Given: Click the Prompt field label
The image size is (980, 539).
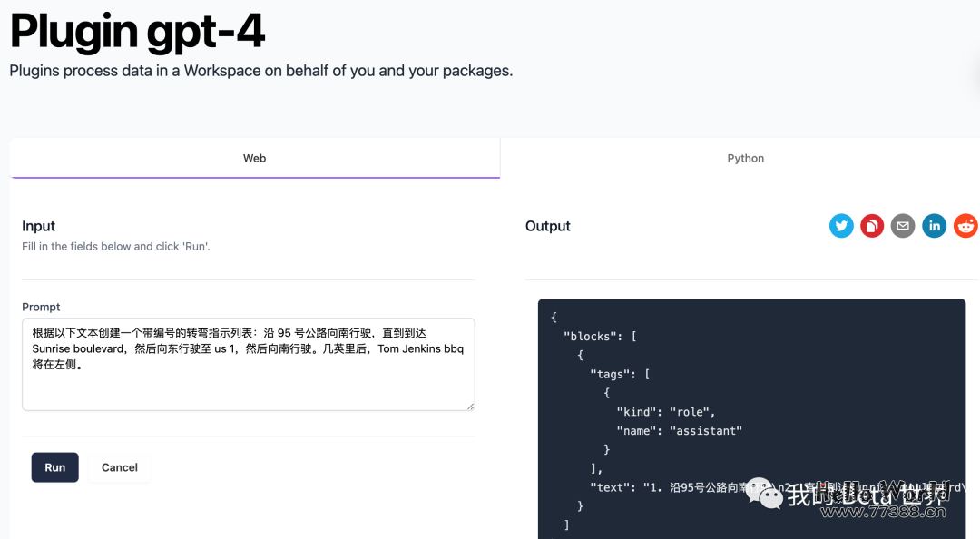Looking at the screenshot, I should pos(41,307).
